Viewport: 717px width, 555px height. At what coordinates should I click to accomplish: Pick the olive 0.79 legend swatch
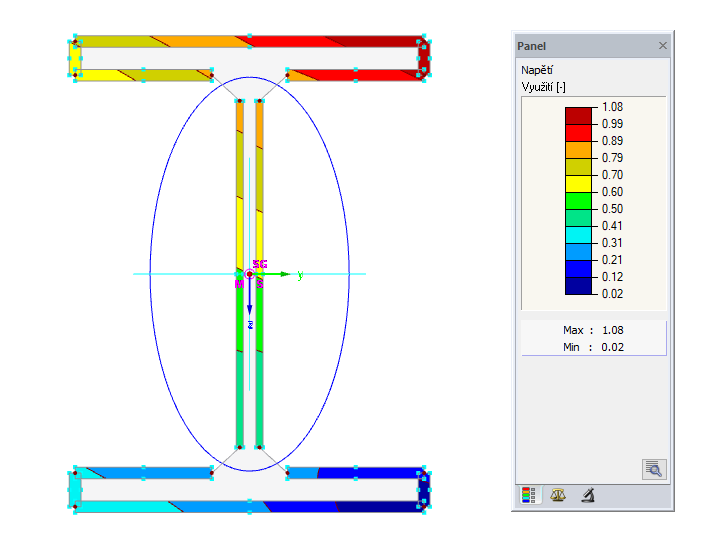(578, 167)
